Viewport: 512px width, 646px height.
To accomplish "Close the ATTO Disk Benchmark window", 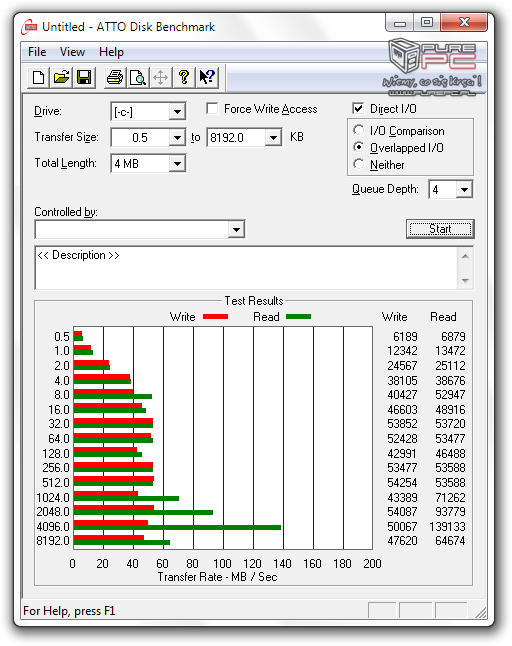I will [464, 22].
